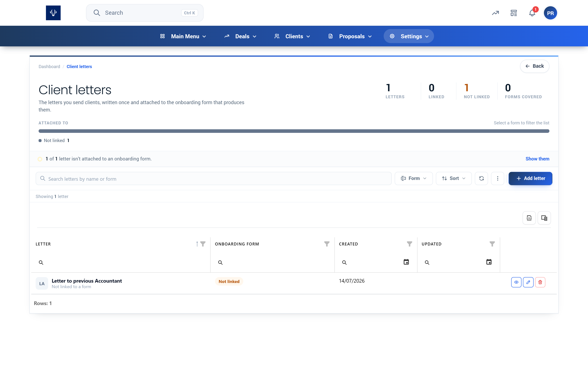588x368 pixels.
Task: Filter the Letter column
Action: (203, 244)
